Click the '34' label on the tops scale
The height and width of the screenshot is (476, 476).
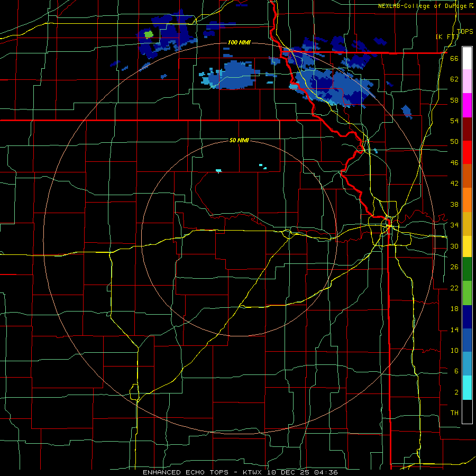pos(454,225)
